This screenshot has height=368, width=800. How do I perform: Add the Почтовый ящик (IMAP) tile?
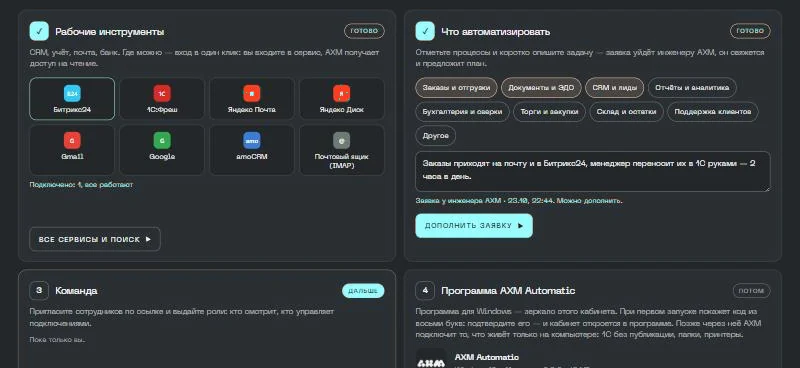coord(342,150)
